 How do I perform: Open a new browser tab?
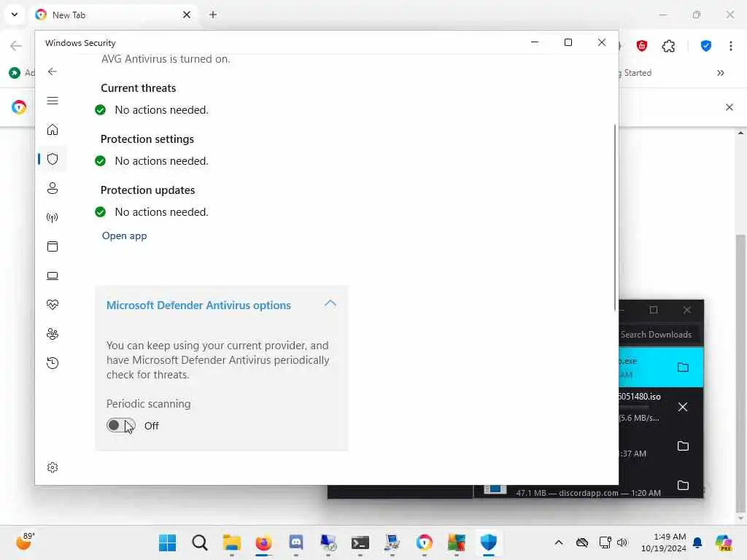tap(213, 15)
